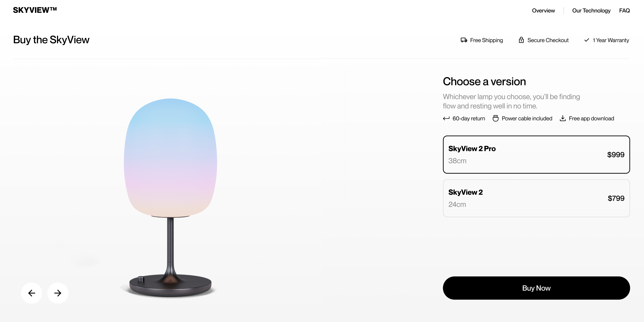Click the Secure Checkout lock icon

(521, 40)
